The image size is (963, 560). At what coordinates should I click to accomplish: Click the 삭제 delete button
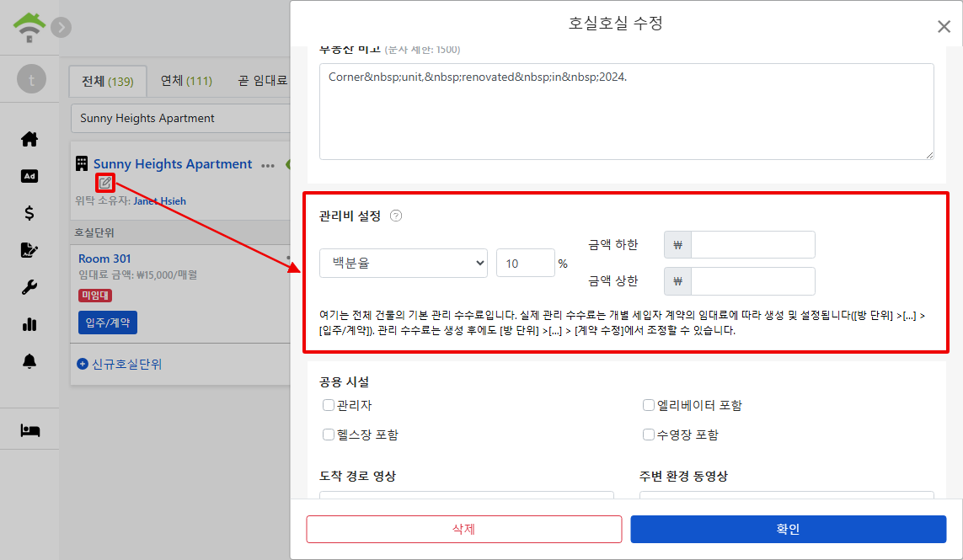click(x=464, y=529)
